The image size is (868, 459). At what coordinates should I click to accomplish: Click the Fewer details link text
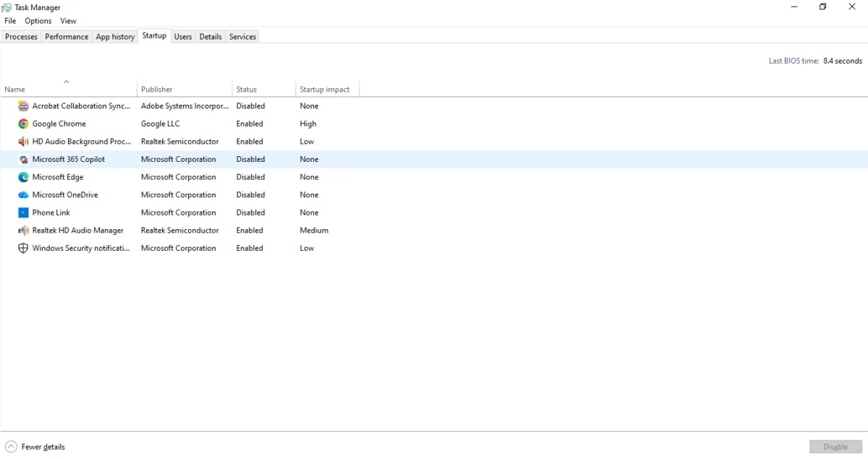[43, 447]
